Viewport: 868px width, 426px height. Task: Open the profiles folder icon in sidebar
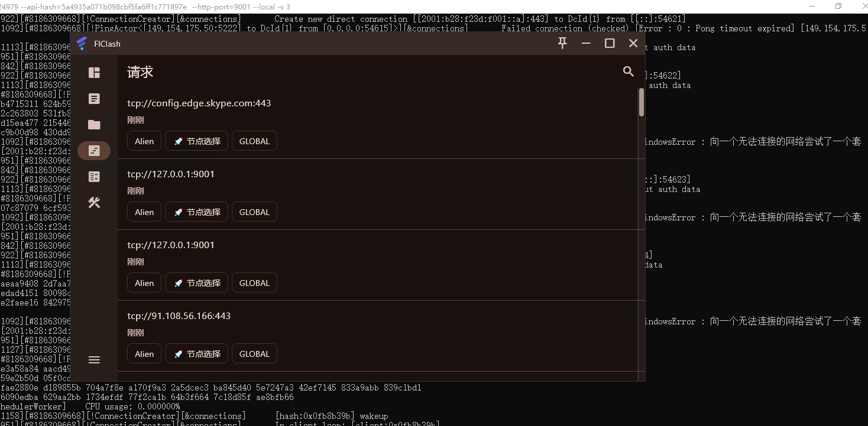(94, 125)
